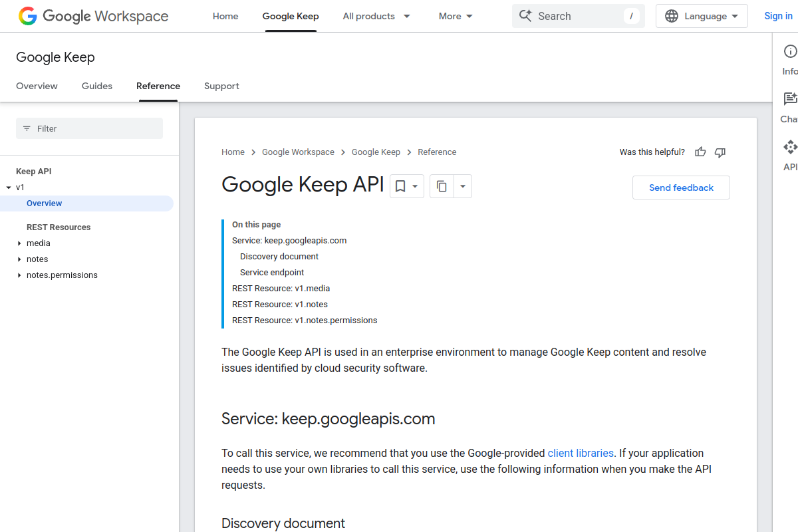
Task: Click Google Keep in the breadcrumb
Action: click(376, 152)
